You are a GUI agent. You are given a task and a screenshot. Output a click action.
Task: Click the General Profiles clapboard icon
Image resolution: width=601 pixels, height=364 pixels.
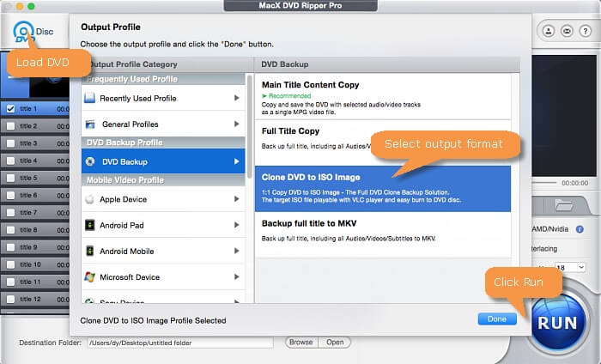(x=90, y=124)
